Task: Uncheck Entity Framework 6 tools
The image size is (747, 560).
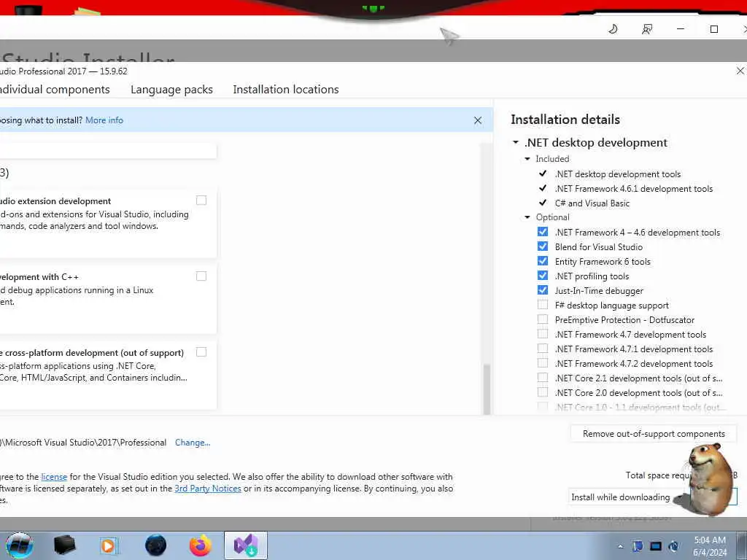Action: pos(543,261)
